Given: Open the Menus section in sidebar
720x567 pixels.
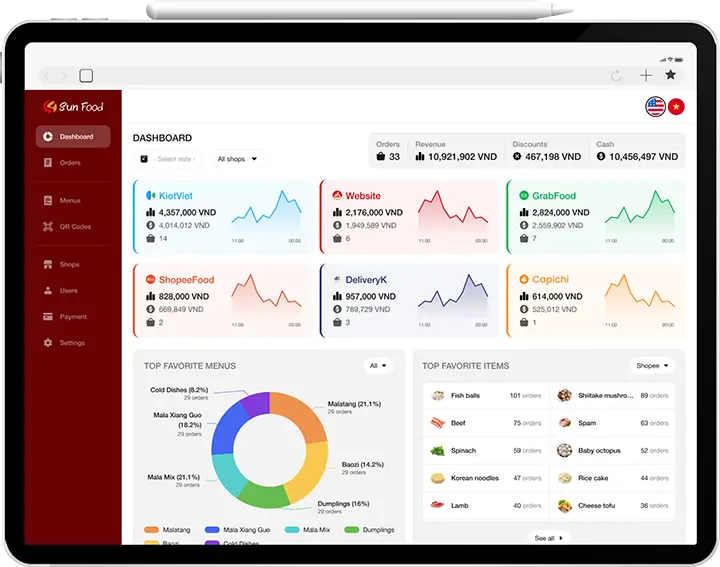Looking at the screenshot, I should coord(69,201).
